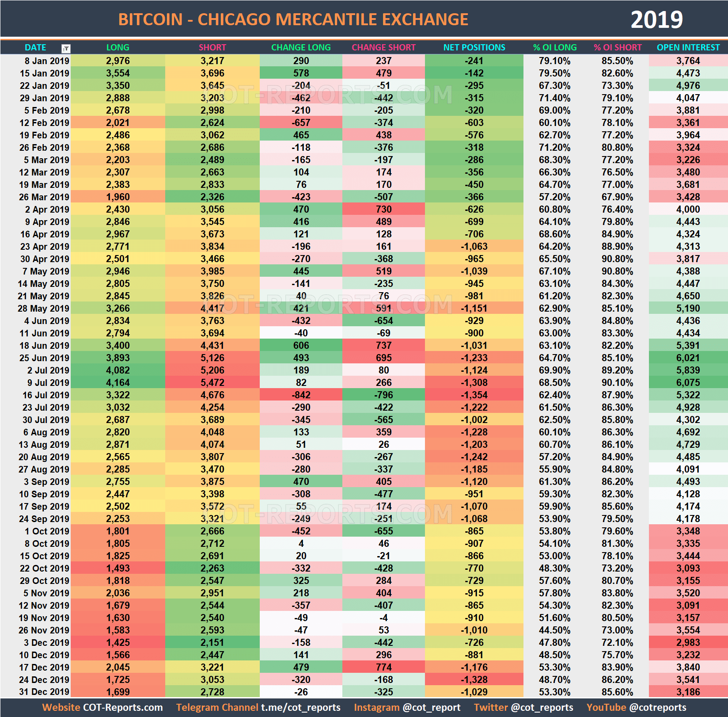728x717 pixels.
Task: Sort the SHORT column header
Action: pyautogui.click(x=212, y=47)
